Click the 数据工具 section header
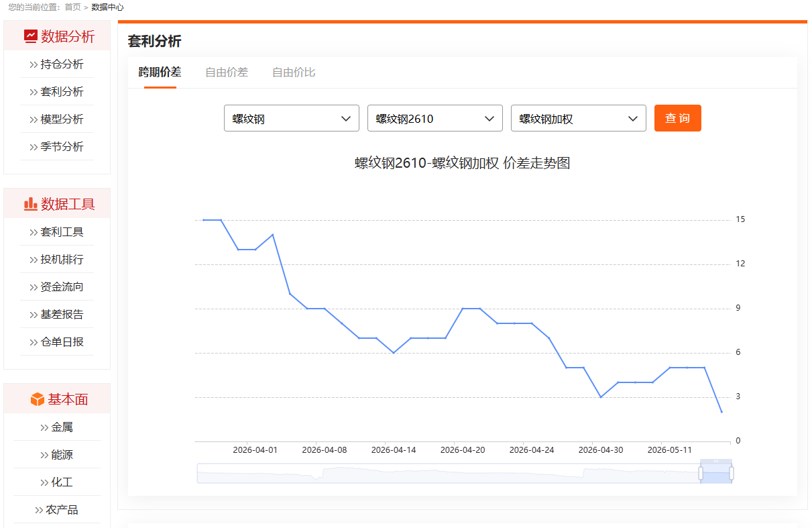The height and width of the screenshot is (528, 812). pyautogui.click(x=57, y=204)
